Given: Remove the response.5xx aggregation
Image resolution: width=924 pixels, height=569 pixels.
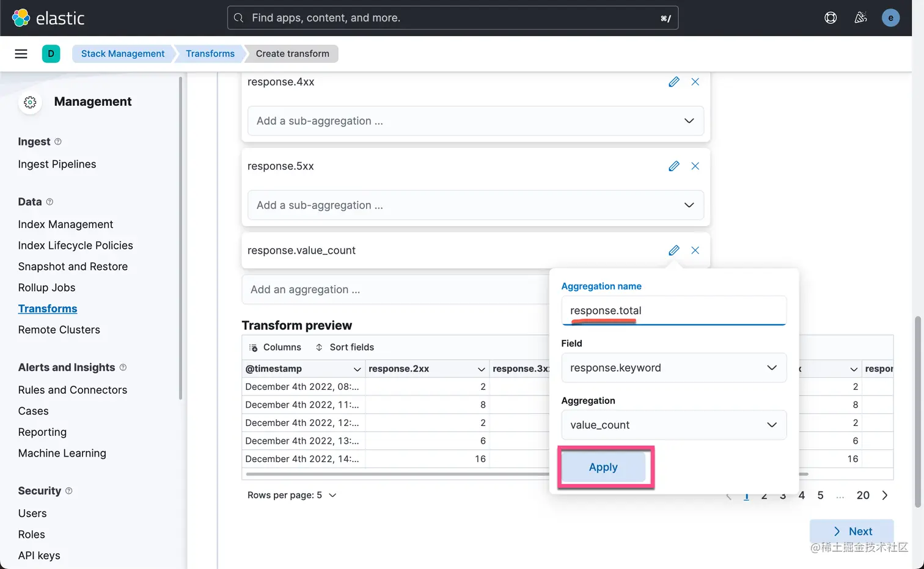Looking at the screenshot, I should click(x=695, y=166).
